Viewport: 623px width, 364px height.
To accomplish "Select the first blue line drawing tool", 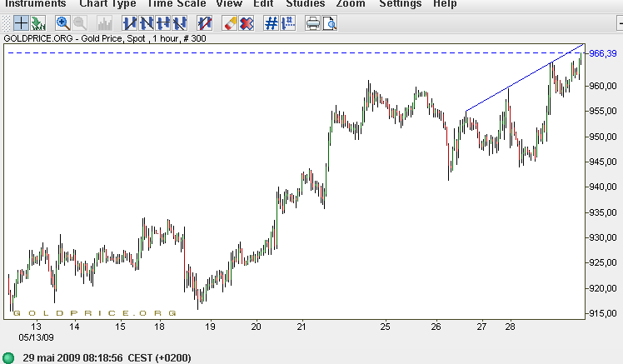I will [x=129, y=23].
